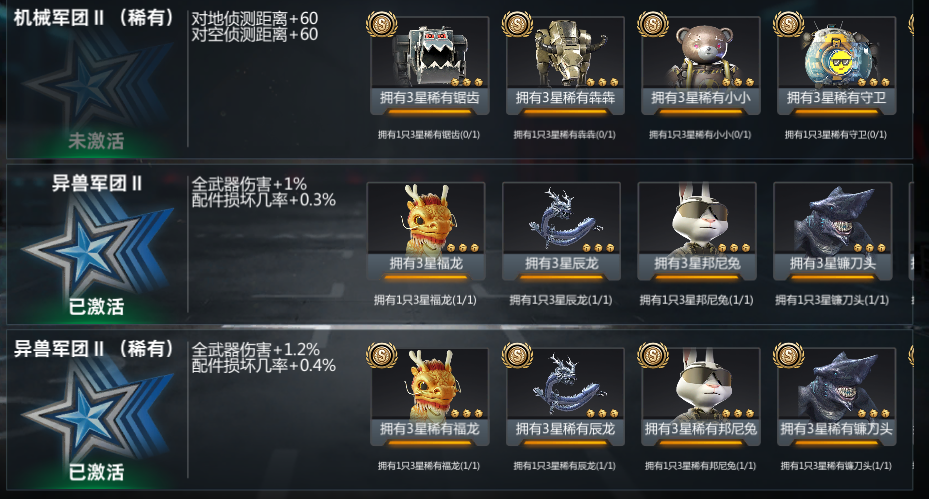This screenshot has width=929, height=499.
Task: Select the rare 锯齿 robot pet card
Action: pyautogui.click(x=430, y=65)
